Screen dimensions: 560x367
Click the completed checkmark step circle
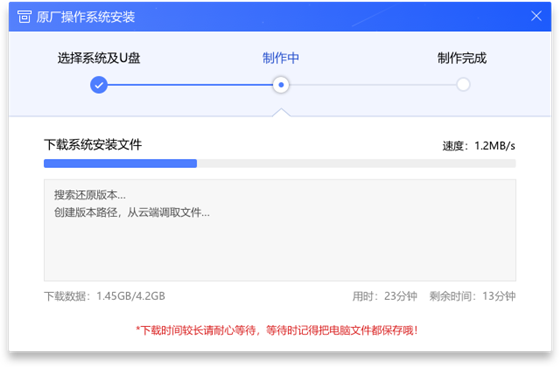pyautogui.click(x=99, y=85)
